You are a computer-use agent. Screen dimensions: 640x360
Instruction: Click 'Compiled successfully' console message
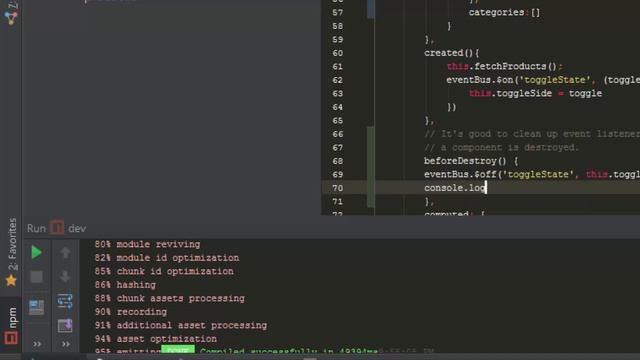click(289, 351)
